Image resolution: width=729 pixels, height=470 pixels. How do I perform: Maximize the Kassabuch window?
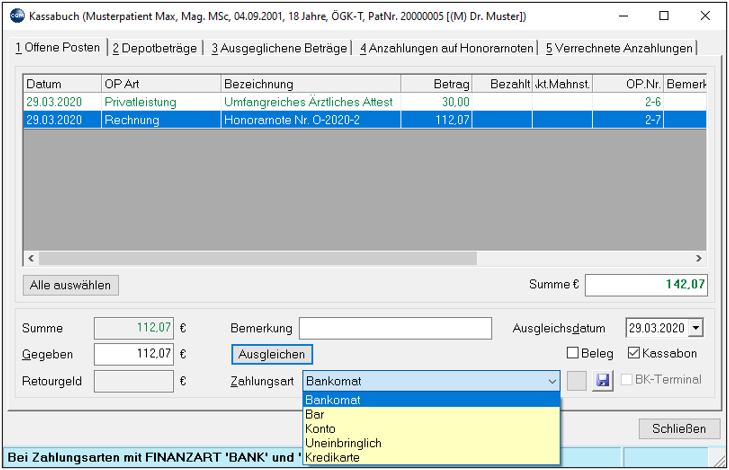[x=664, y=16]
